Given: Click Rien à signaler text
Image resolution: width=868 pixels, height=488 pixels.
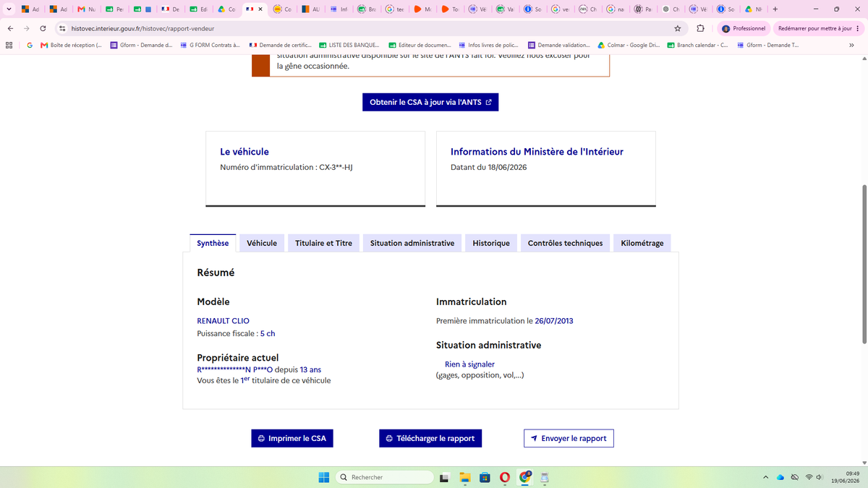Looking at the screenshot, I should tap(469, 364).
